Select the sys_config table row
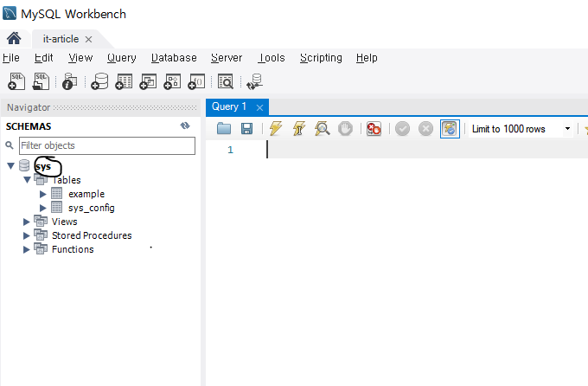Viewport: 588px width, 386px height. pyautogui.click(x=91, y=208)
